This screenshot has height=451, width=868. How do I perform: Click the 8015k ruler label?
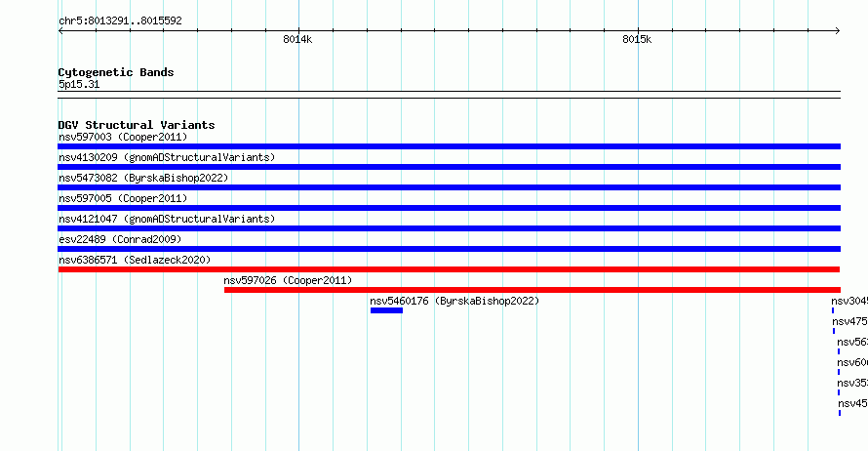point(637,39)
